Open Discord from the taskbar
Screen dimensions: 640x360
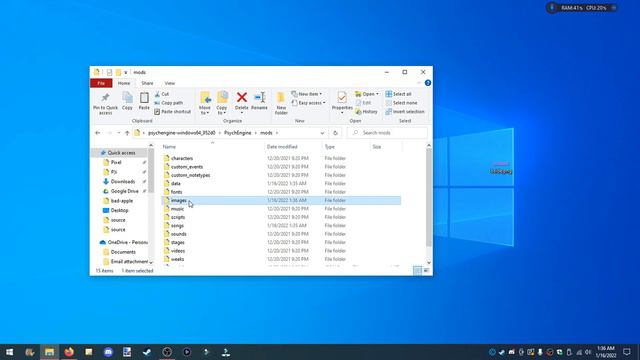108,352
